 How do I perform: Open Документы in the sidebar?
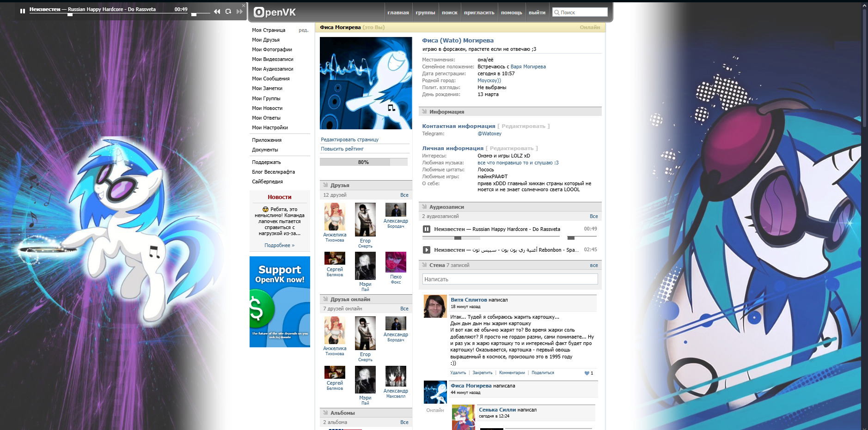[x=265, y=150]
